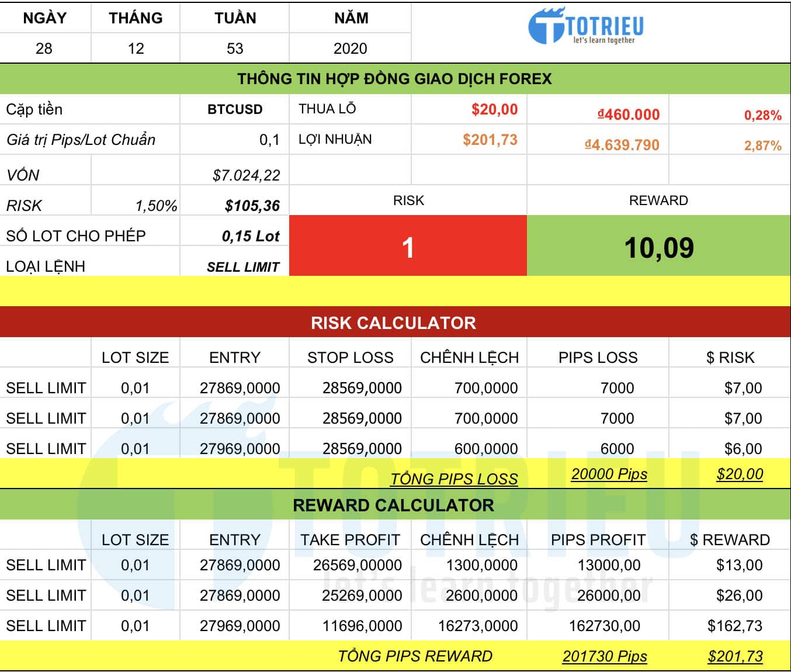Click the TAKE PROFIT column header
The image size is (791, 672).
[x=351, y=540]
